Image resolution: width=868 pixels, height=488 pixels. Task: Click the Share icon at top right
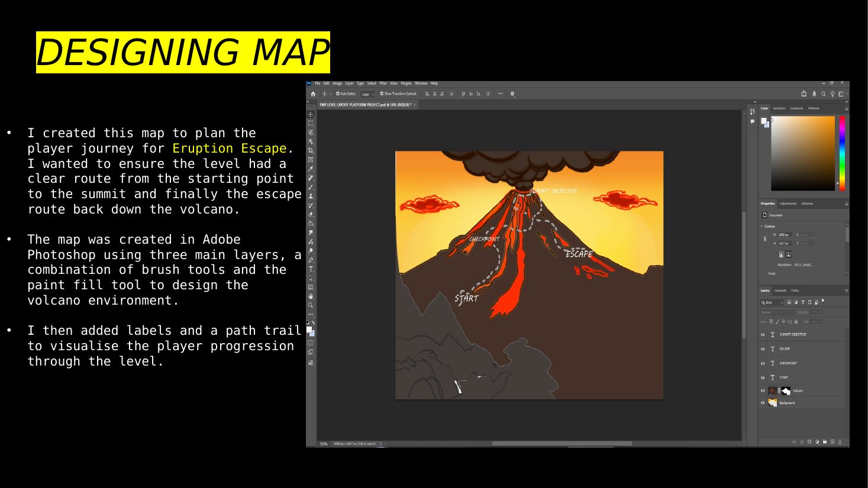(x=804, y=93)
